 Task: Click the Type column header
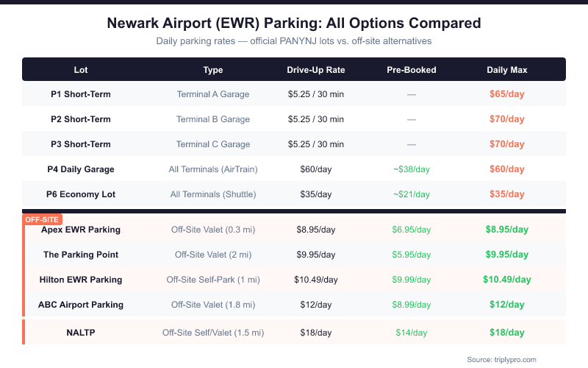(213, 70)
